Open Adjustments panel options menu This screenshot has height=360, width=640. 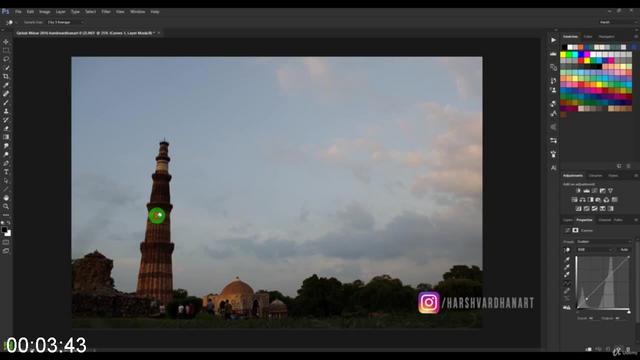coord(636,176)
